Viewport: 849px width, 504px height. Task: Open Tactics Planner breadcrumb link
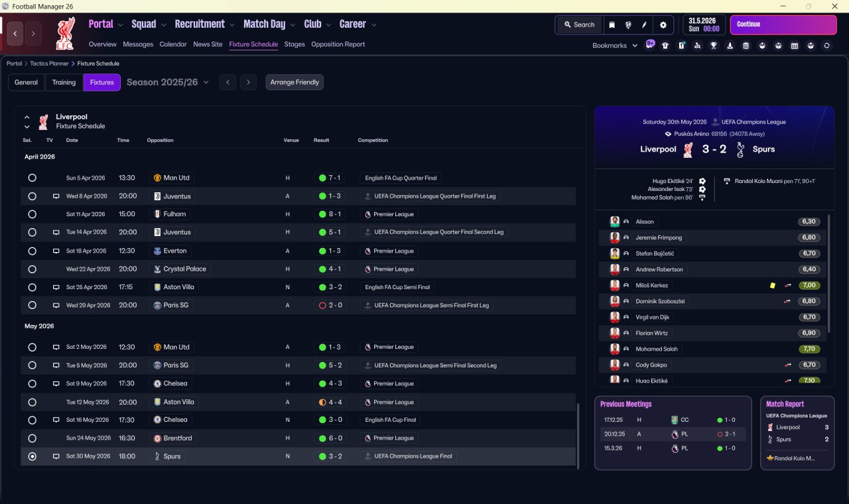pyautogui.click(x=50, y=64)
